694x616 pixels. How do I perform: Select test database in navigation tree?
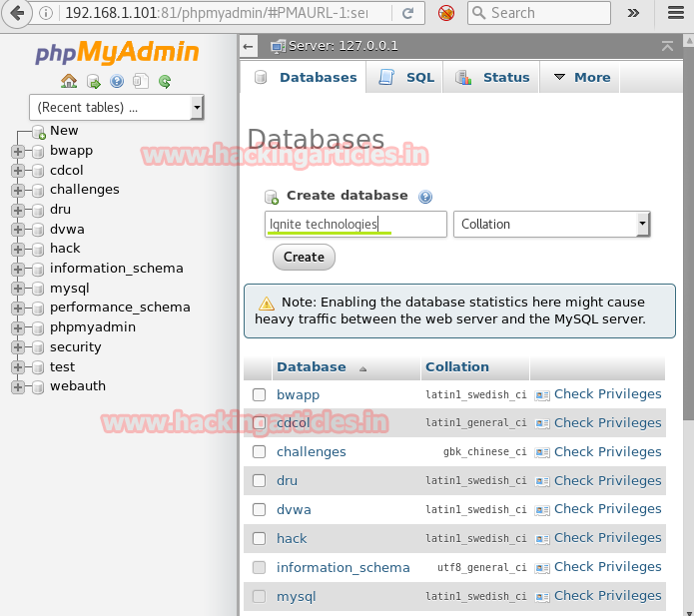coord(62,366)
